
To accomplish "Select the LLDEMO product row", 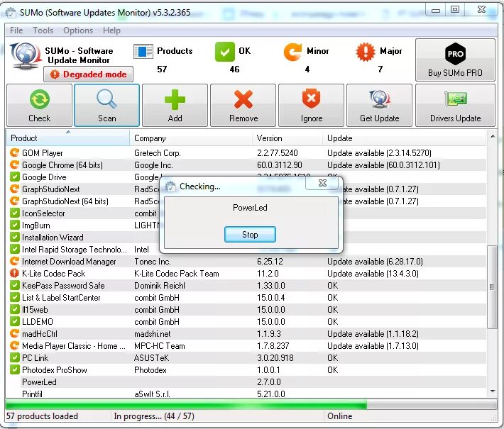I will (x=246, y=322).
